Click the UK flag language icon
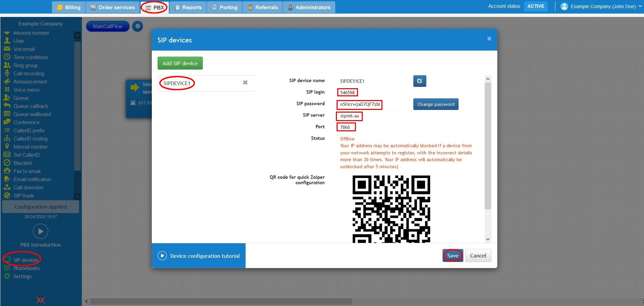This screenshot has width=644, height=306. pos(40,300)
